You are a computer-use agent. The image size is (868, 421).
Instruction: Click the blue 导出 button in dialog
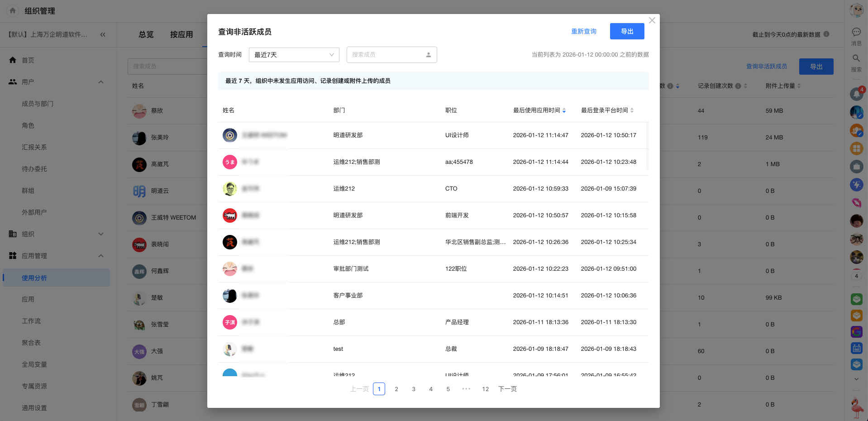[627, 31]
